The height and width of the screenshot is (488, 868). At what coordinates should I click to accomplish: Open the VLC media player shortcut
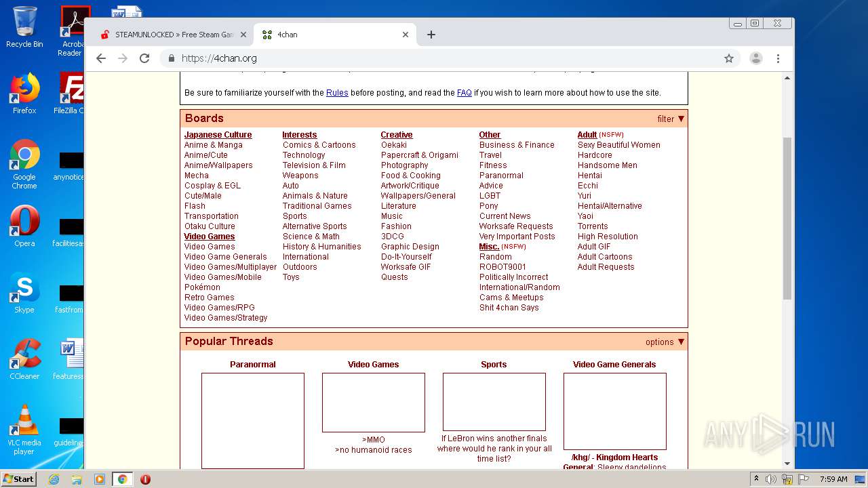[x=24, y=430]
